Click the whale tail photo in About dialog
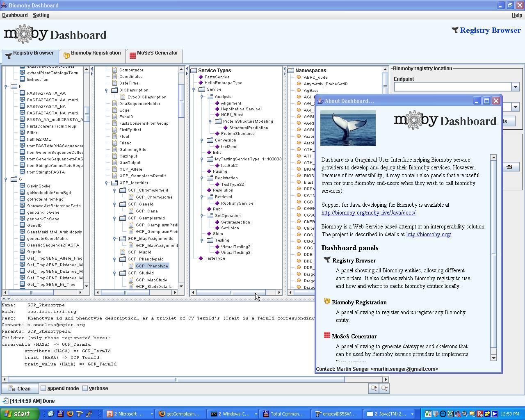This screenshot has width=525, height=420. click(348, 128)
